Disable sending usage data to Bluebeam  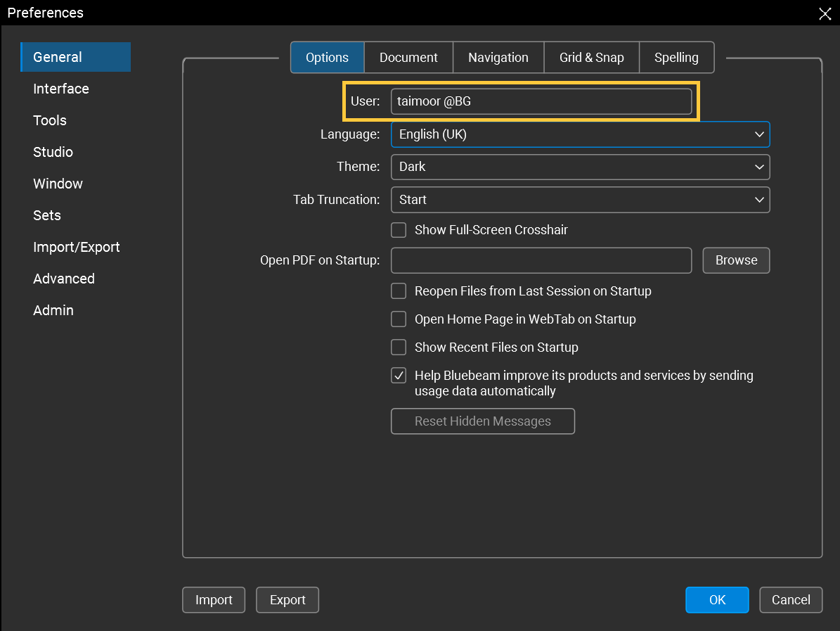(x=399, y=375)
